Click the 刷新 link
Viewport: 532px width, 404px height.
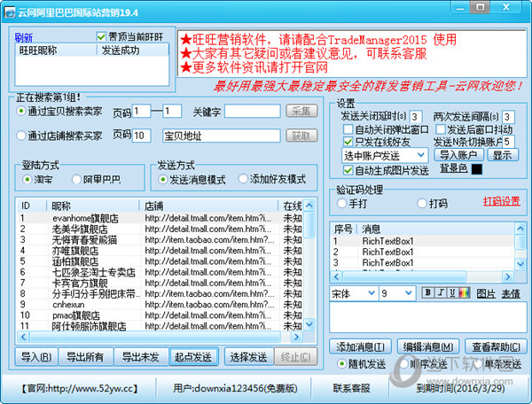pos(23,37)
